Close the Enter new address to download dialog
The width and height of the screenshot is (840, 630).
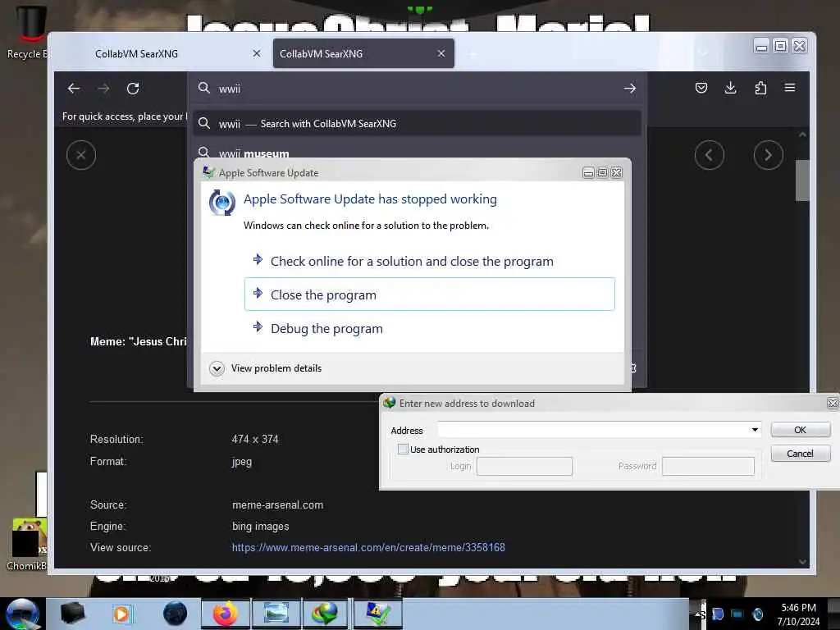[x=832, y=403]
